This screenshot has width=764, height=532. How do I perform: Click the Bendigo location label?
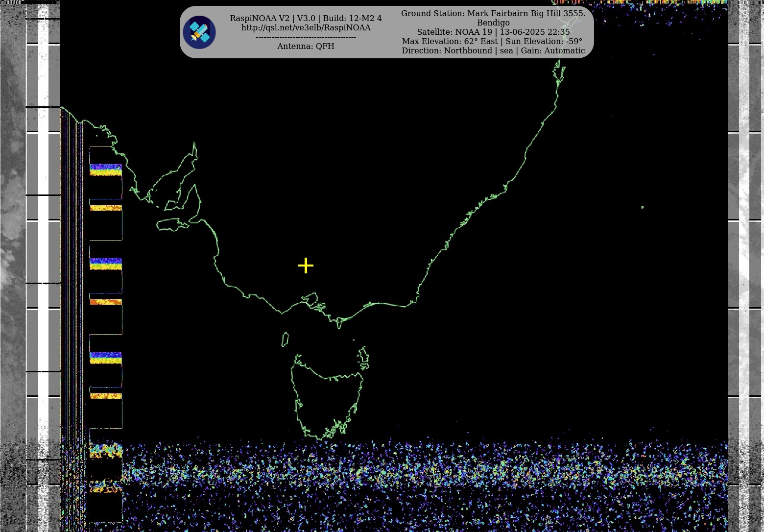tap(493, 23)
